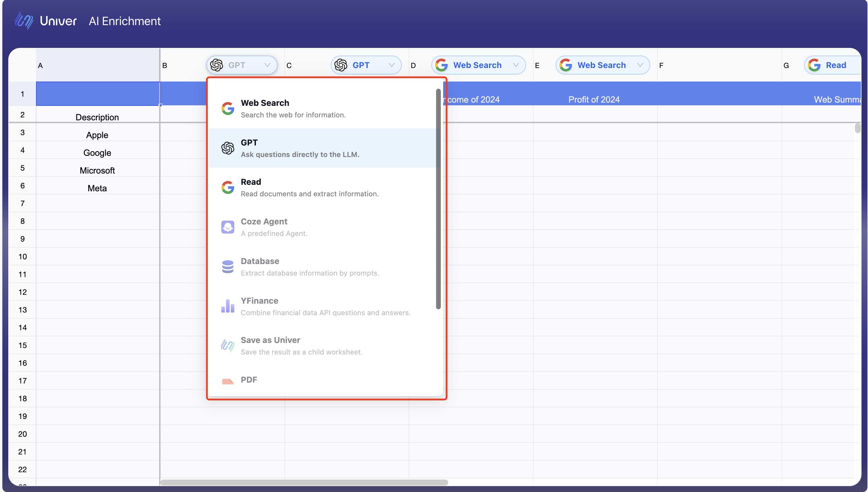Select Save as Univer option
868x492 pixels.
click(x=323, y=346)
